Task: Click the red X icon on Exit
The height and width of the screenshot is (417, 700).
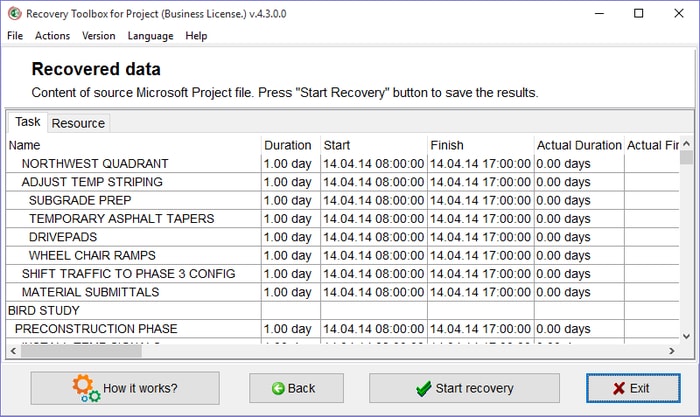Action: 619,388
